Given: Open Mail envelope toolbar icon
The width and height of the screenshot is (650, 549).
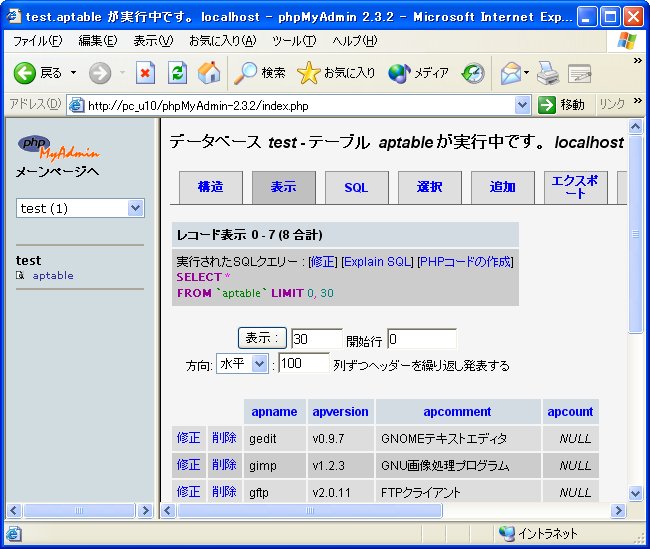Looking at the screenshot, I should coord(511,73).
